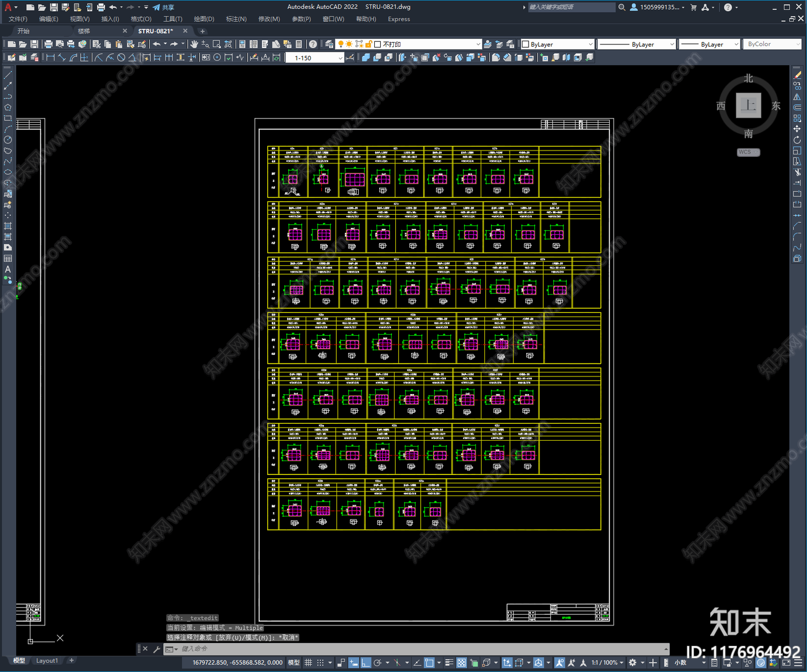
Task: Click the keyword search field in the title bar
Action: tap(571, 7)
